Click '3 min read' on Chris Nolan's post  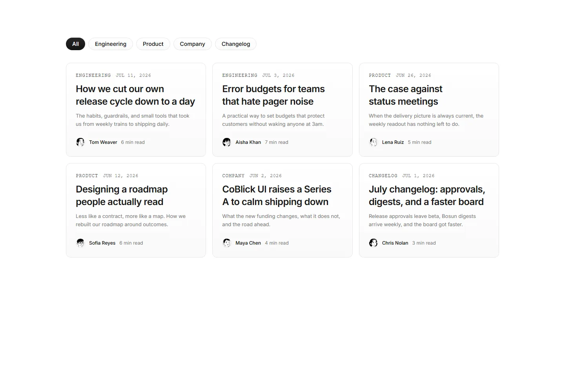click(x=424, y=243)
